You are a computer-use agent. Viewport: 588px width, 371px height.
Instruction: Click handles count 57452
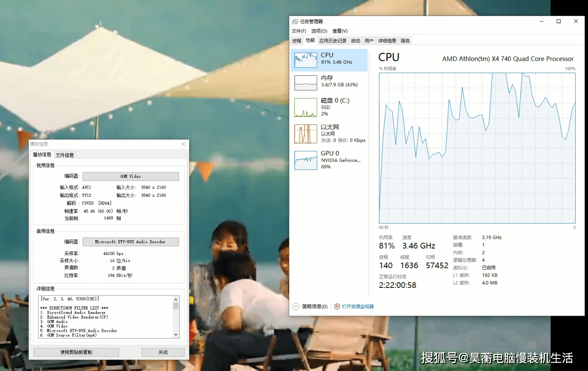(437, 266)
